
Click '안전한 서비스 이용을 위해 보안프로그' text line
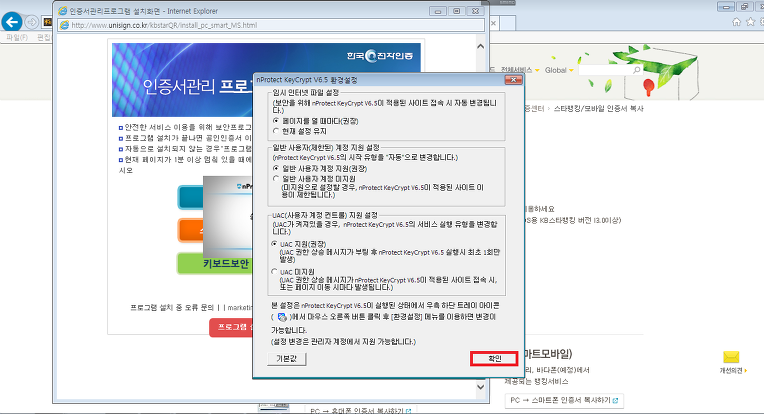[188, 127]
